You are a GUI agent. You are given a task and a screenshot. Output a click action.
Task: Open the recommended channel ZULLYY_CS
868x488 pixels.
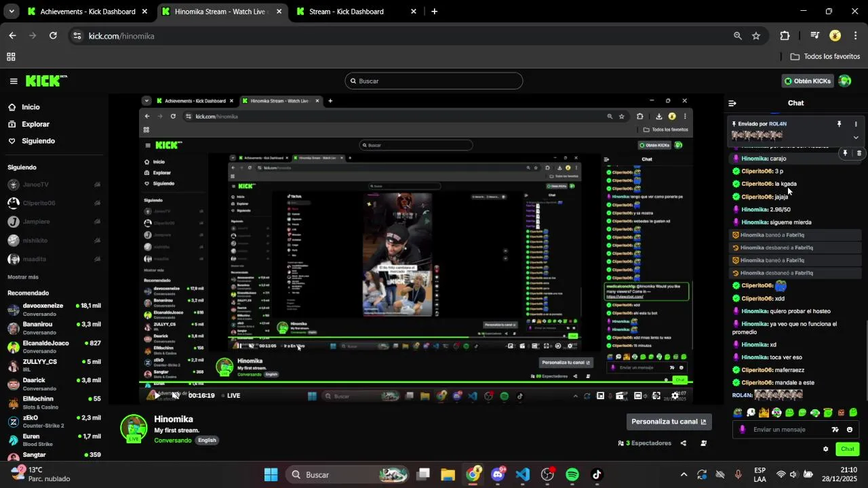pyautogui.click(x=54, y=365)
